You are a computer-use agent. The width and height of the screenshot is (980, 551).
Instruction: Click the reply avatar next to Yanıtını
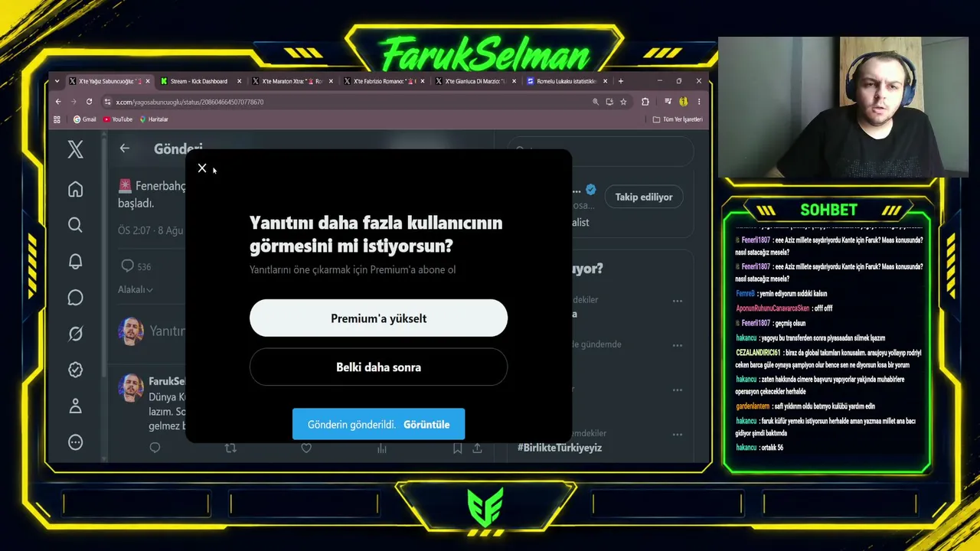[x=131, y=331]
